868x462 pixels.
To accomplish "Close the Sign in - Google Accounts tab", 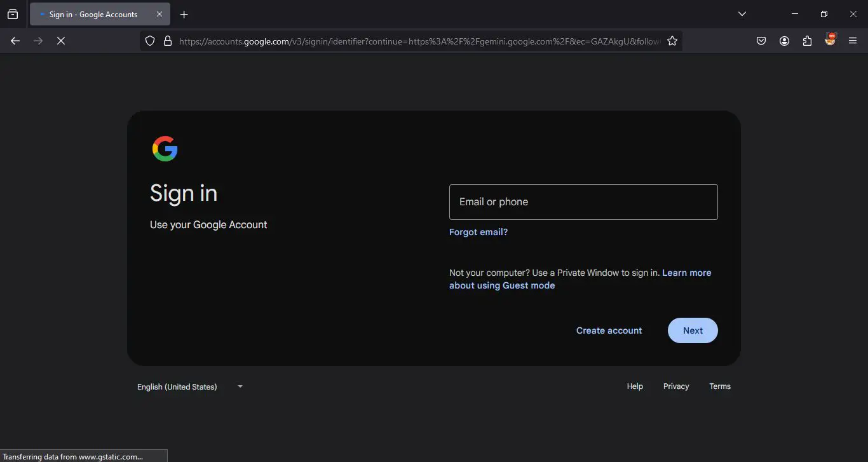I will 159,14.
